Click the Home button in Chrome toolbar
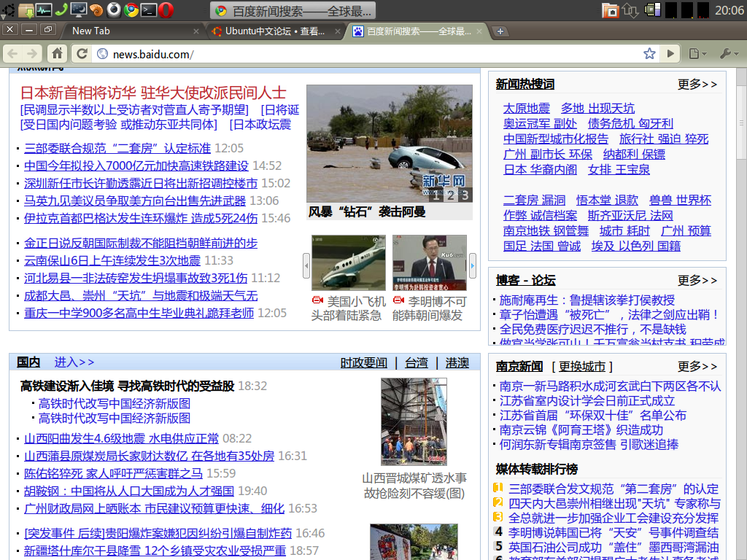The width and height of the screenshot is (747, 560). (x=58, y=54)
